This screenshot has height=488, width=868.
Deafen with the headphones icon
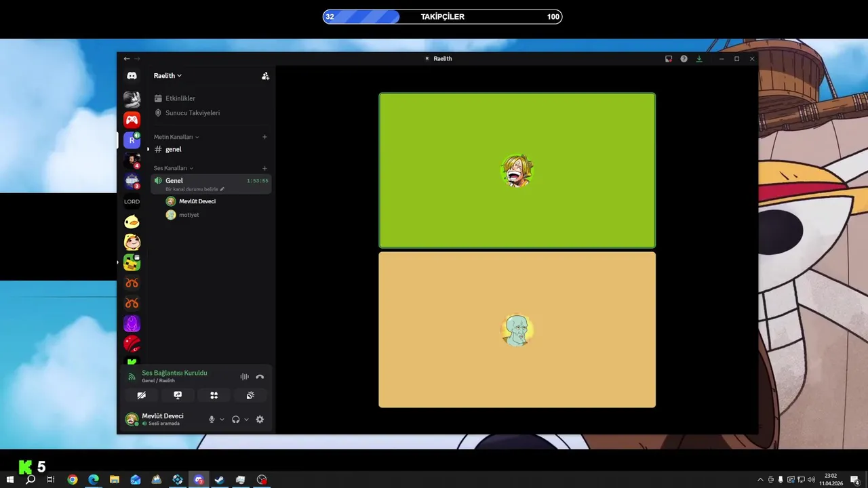point(235,420)
